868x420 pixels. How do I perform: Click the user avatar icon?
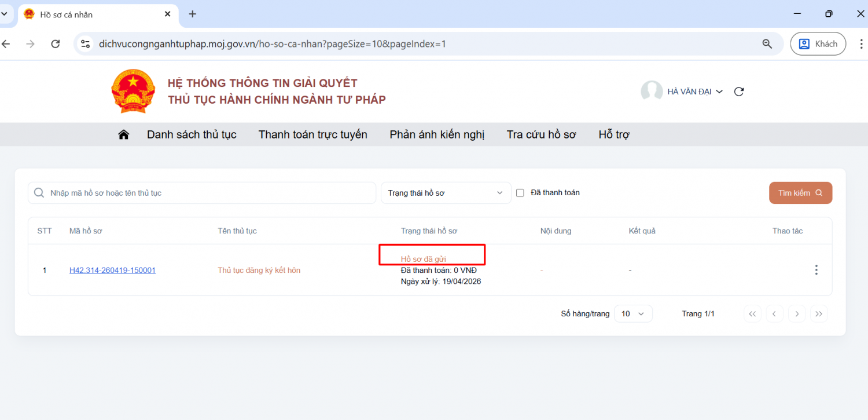(652, 92)
